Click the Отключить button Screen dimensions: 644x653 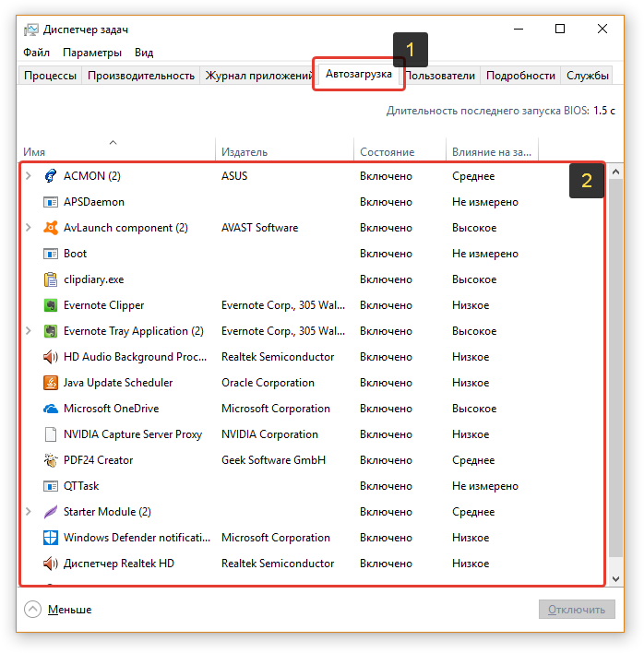point(577,610)
